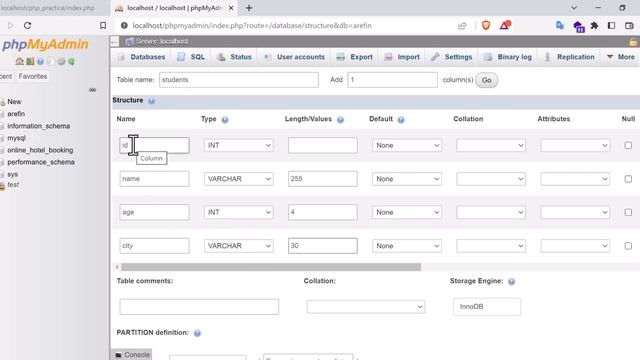Open Type dropdown for city column

239,246
